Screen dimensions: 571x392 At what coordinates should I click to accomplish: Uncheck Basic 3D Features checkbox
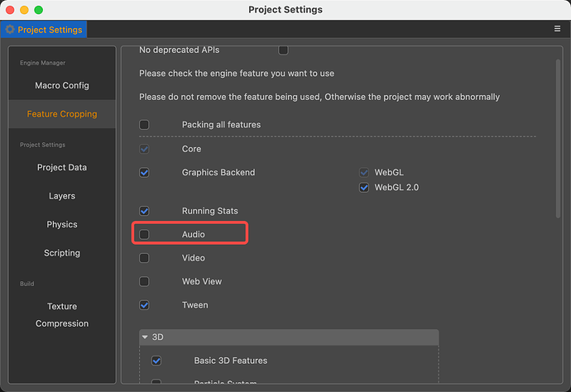click(156, 361)
